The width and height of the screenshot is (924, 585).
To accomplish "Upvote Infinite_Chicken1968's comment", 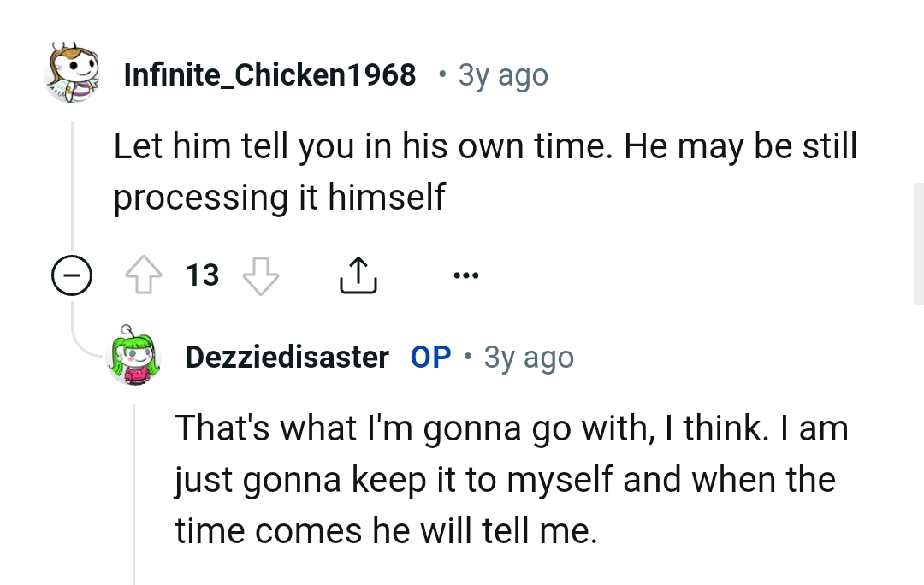I will 144,274.
